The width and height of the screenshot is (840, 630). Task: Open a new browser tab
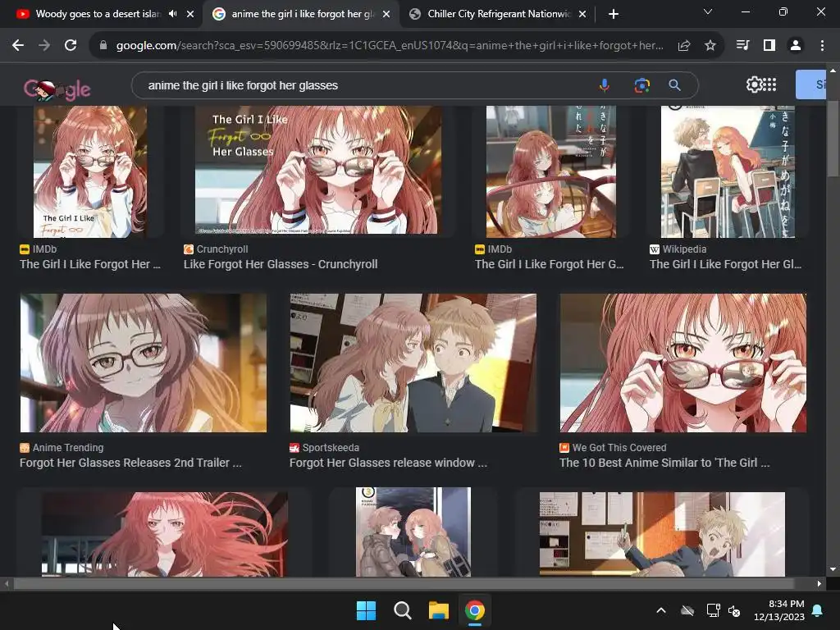click(x=614, y=14)
